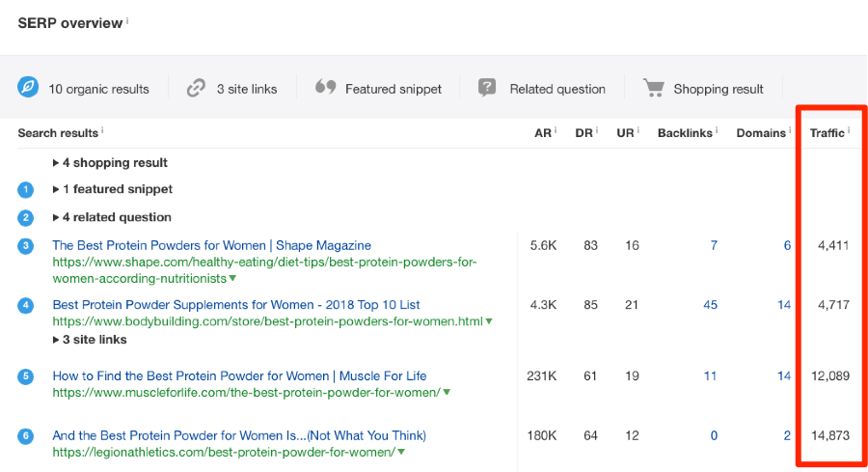
Task: Click the Featured snippet quote icon
Action: point(325,88)
